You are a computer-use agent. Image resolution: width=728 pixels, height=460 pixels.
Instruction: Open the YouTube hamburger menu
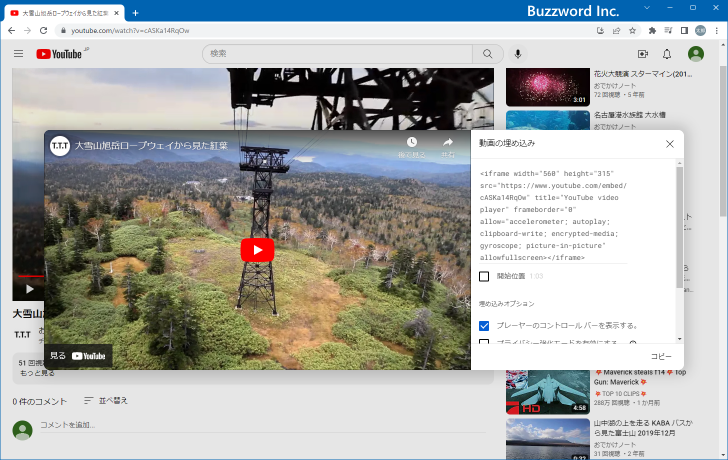[19, 54]
